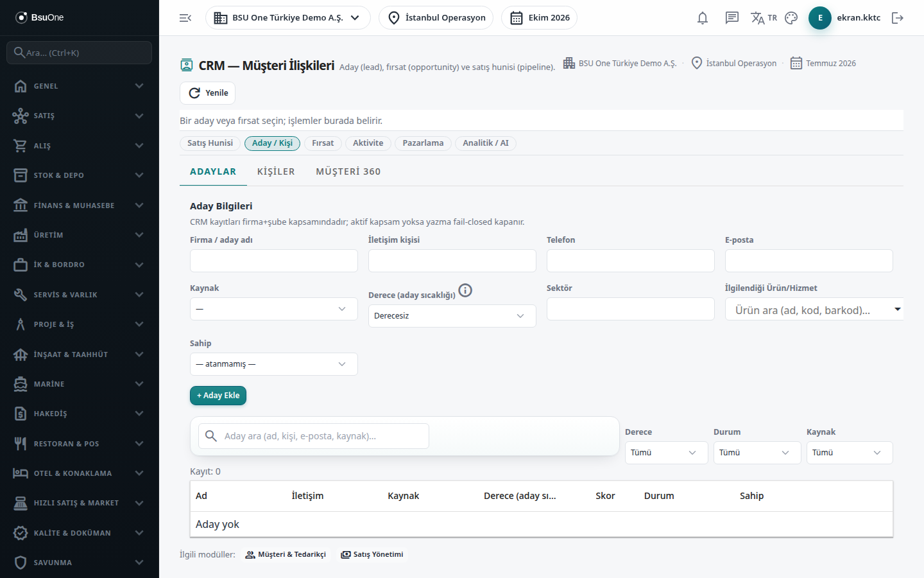
Task: Open the Satış Yönetimi related module link
Action: pyautogui.click(x=373, y=555)
